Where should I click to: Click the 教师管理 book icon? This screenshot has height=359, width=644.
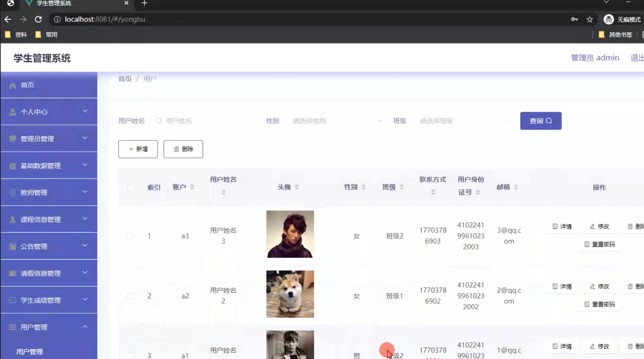12,192
